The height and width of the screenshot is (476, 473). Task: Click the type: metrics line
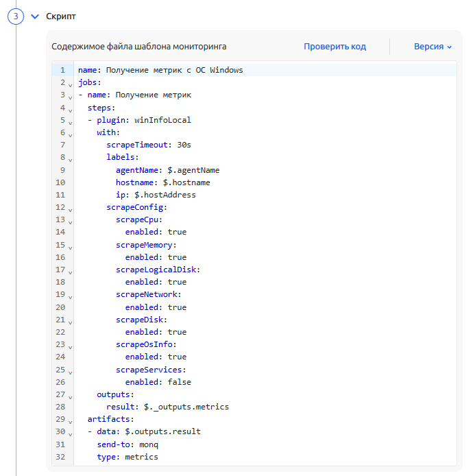click(x=127, y=457)
